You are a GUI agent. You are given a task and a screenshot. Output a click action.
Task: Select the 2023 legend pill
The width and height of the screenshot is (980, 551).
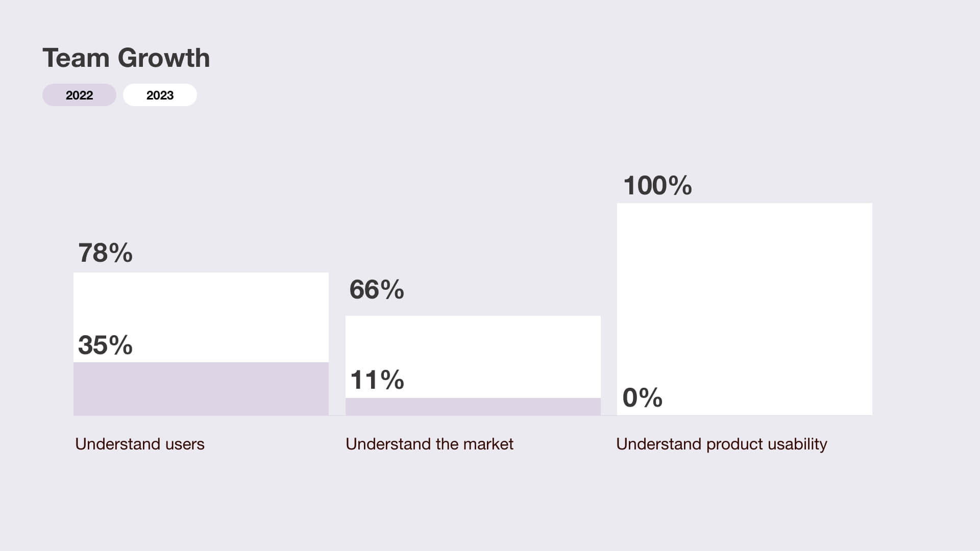tap(160, 95)
